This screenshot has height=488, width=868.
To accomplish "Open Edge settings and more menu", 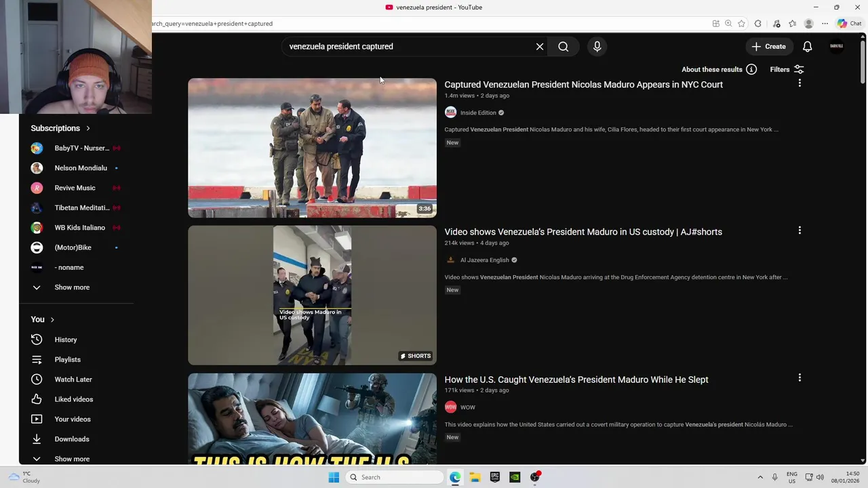I will [825, 24].
